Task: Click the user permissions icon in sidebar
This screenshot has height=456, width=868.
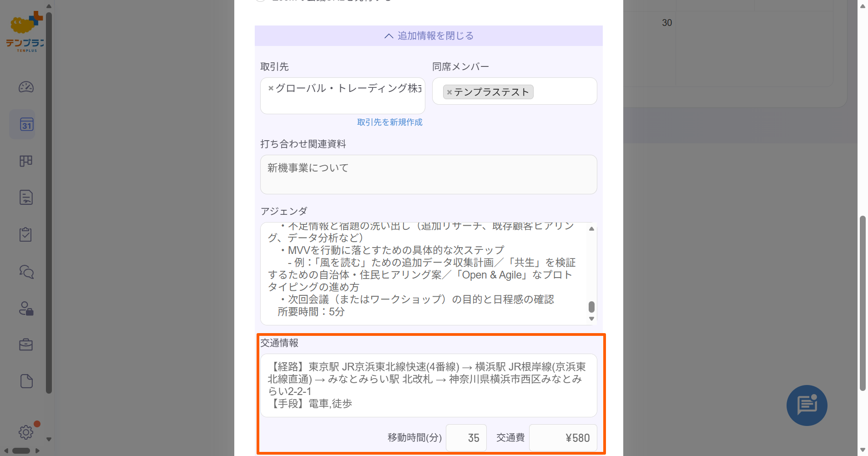Action: coord(26,309)
